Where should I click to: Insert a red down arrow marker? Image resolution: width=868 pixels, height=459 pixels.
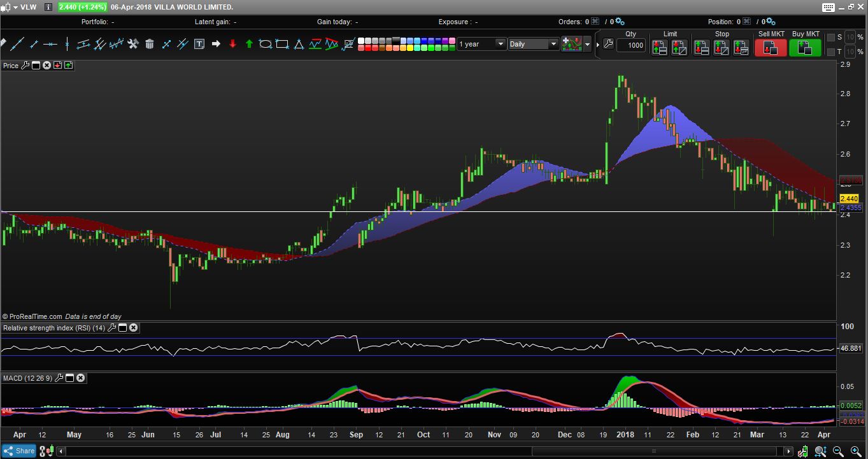[232, 44]
